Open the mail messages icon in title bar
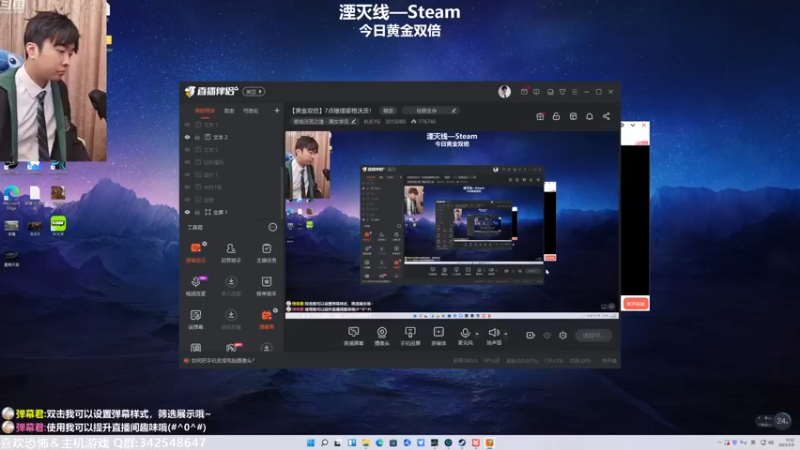 pos(524,92)
